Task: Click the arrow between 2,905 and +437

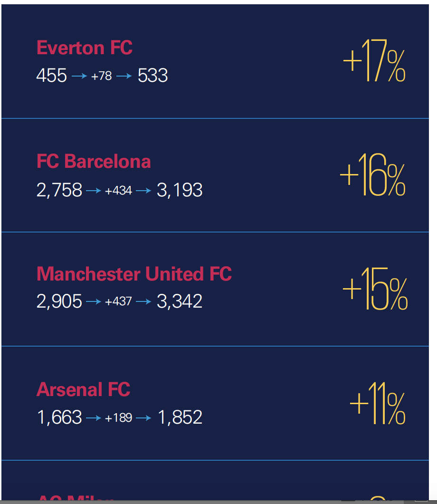Action: click(x=94, y=301)
